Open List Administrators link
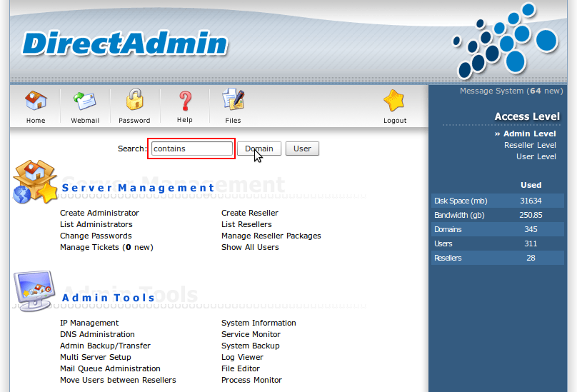 click(x=96, y=224)
